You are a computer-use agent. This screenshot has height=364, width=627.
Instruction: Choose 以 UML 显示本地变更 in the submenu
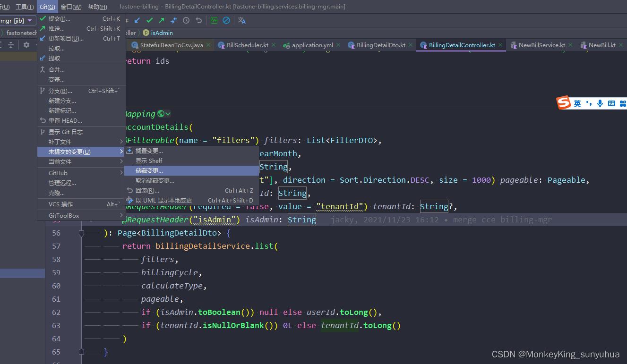(191, 201)
